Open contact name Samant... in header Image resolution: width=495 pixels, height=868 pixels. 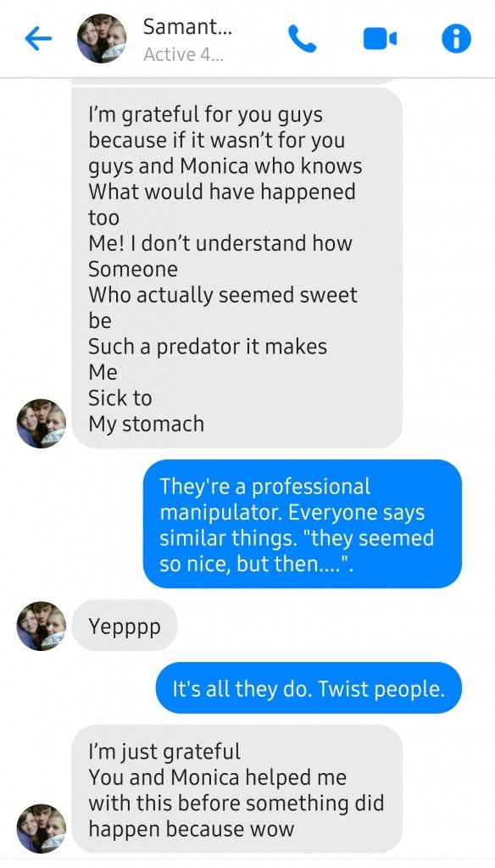(187, 26)
